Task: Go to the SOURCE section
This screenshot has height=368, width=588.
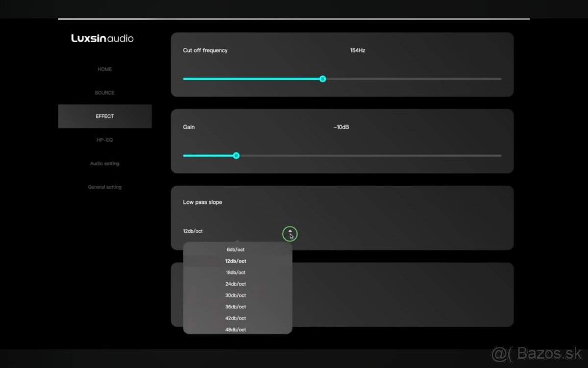Action: click(x=104, y=93)
